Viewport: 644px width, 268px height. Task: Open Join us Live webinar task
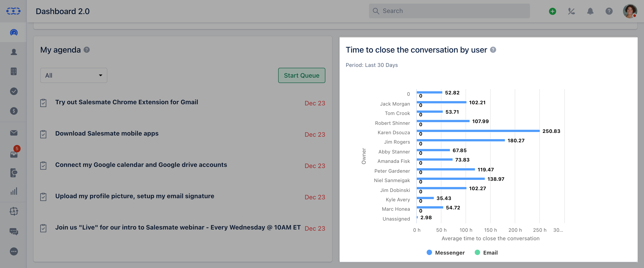pos(178,227)
